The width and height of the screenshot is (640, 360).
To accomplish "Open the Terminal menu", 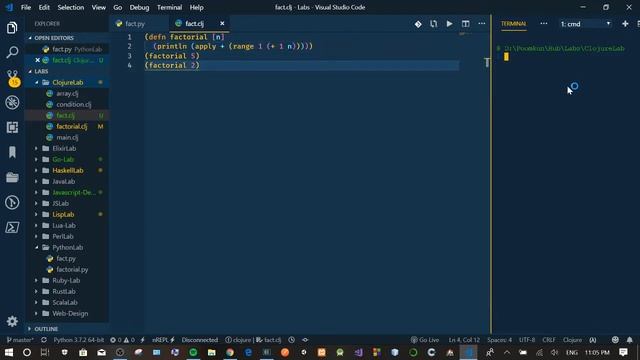I will 169,7.
